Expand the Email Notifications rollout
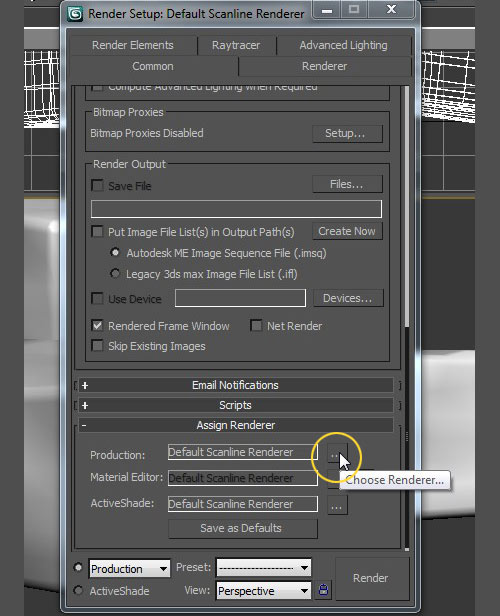500x616 pixels. (236, 385)
